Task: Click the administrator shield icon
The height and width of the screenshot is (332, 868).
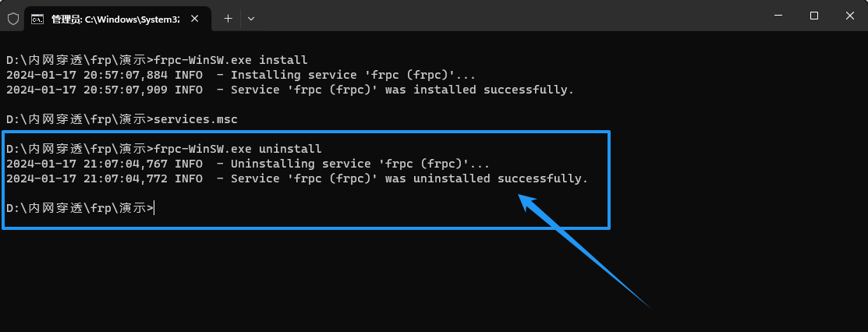Action: pos(12,18)
